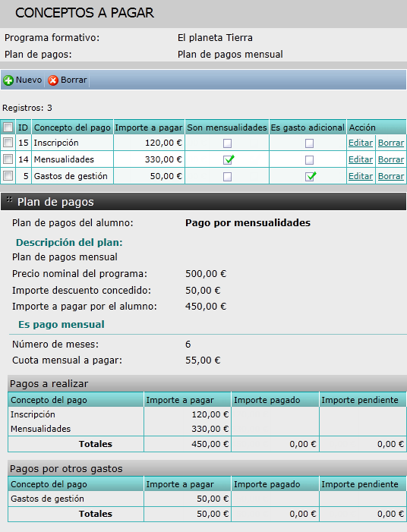Image resolution: width=407 pixels, height=532 pixels.
Task: Click Pago por mensualidades bold value
Action: click(x=248, y=223)
